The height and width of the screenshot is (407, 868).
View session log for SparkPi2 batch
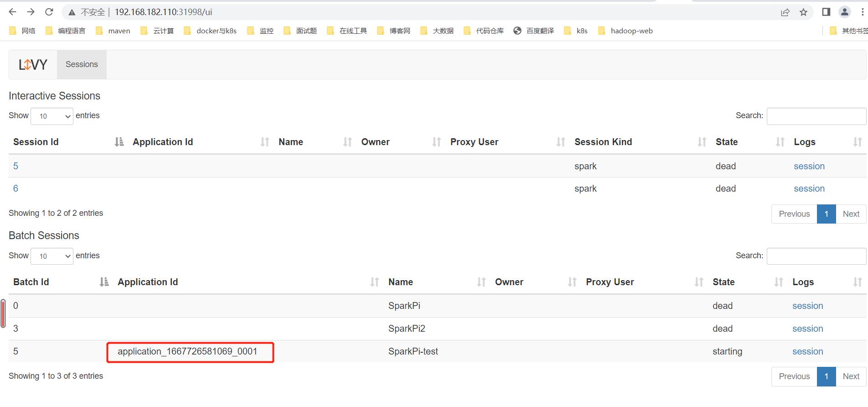tap(808, 329)
